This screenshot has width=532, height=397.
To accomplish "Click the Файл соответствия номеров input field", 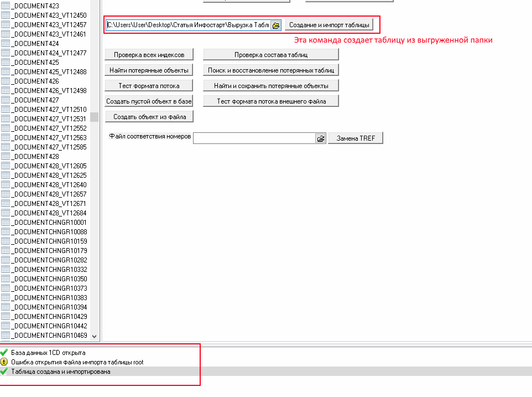I will coord(254,138).
